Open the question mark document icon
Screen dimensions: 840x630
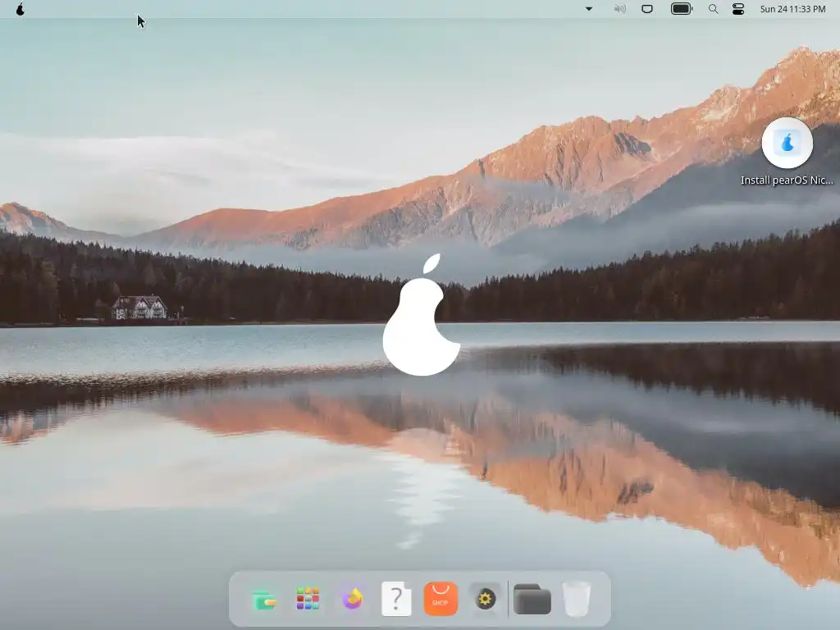coord(396,599)
